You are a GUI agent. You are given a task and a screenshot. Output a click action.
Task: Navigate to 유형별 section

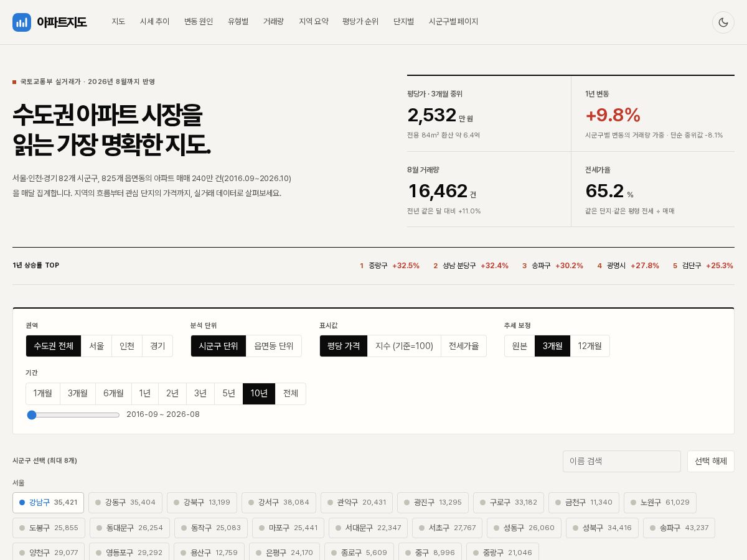click(x=238, y=22)
